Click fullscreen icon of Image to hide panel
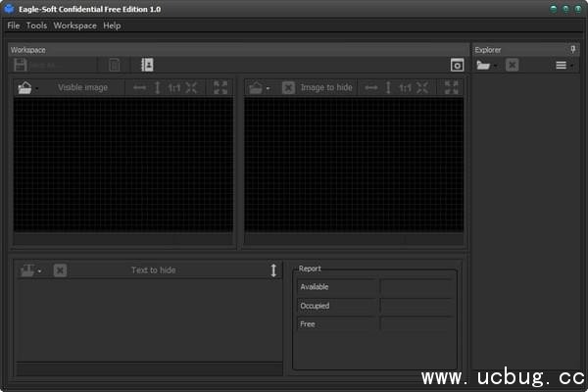 coord(451,88)
